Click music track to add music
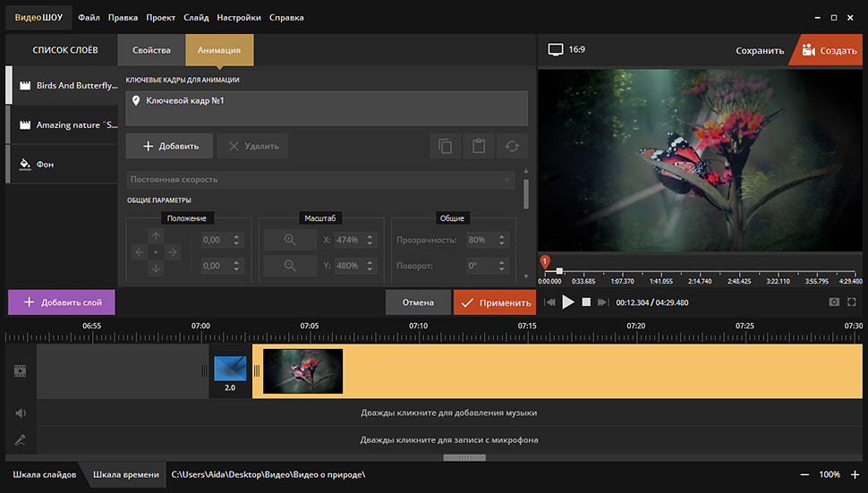Viewport: 868px width, 493px height. (449, 412)
